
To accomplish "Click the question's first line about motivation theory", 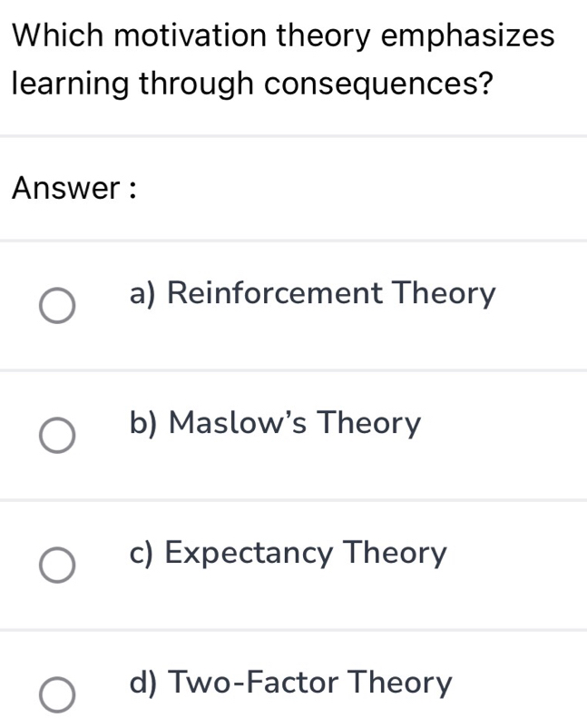I will click(285, 36).
